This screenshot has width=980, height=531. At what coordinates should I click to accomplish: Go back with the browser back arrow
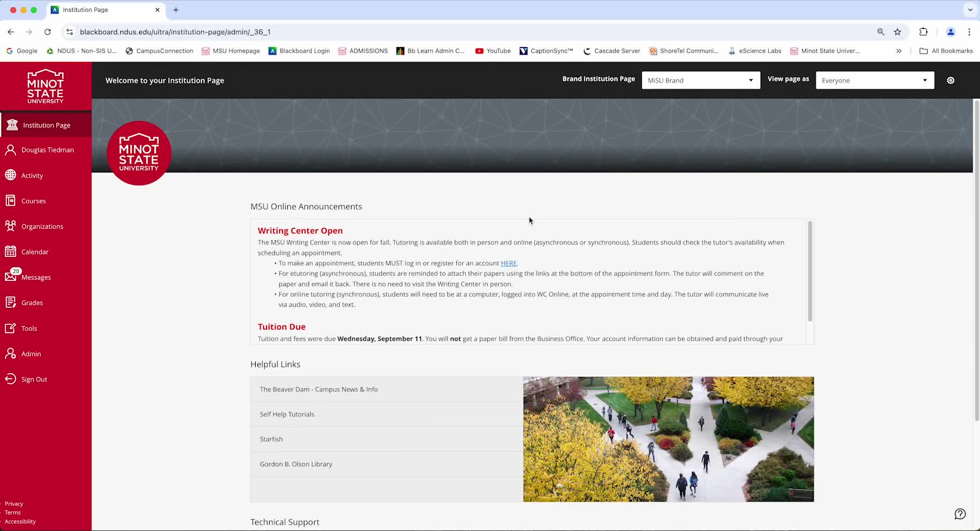pos(11,32)
